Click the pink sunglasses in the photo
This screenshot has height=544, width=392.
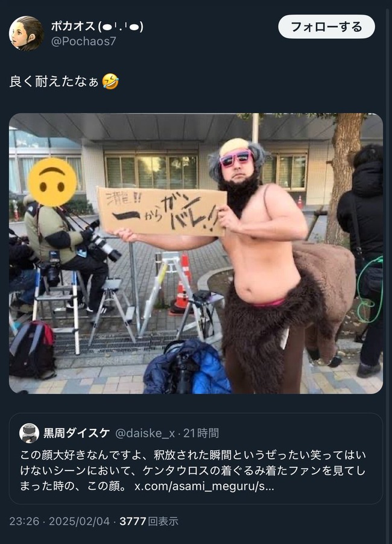click(236, 158)
